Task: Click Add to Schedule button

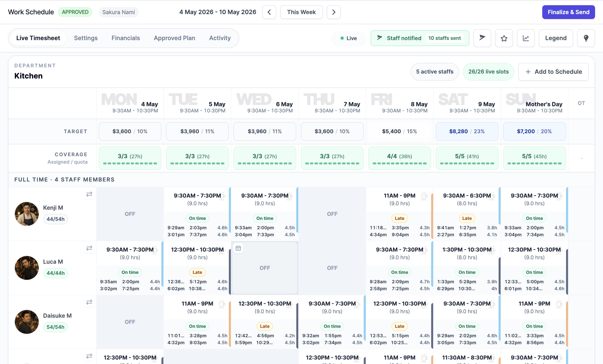Action: [553, 72]
